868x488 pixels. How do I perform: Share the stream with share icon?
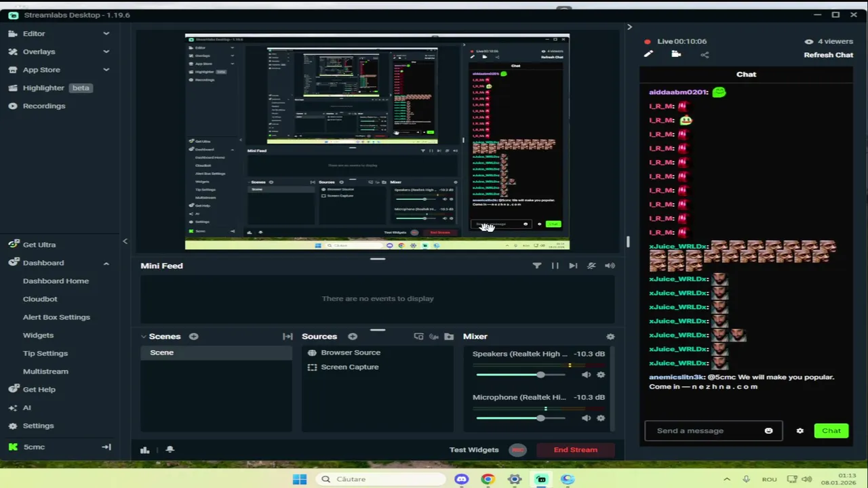point(705,55)
